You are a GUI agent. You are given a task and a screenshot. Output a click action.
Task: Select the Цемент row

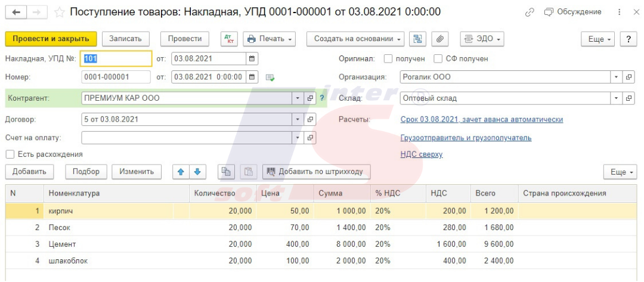click(321, 244)
